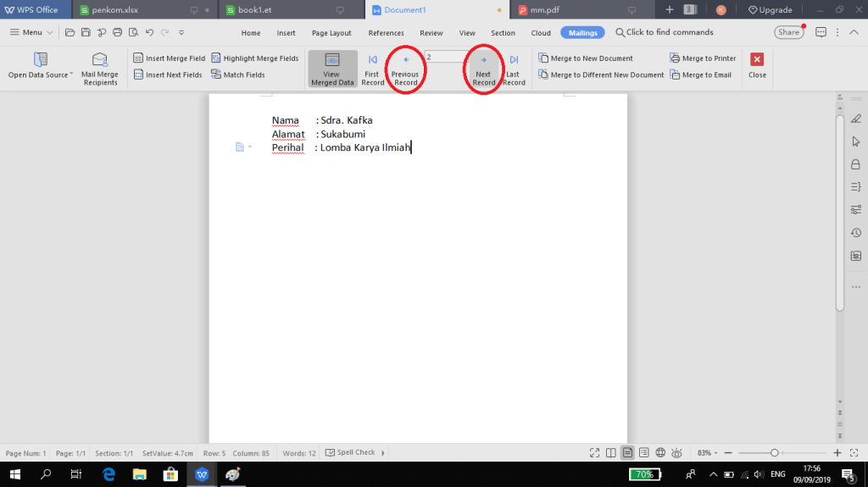Click the record number input field
The width and height of the screenshot is (868, 487).
(x=443, y=57)
